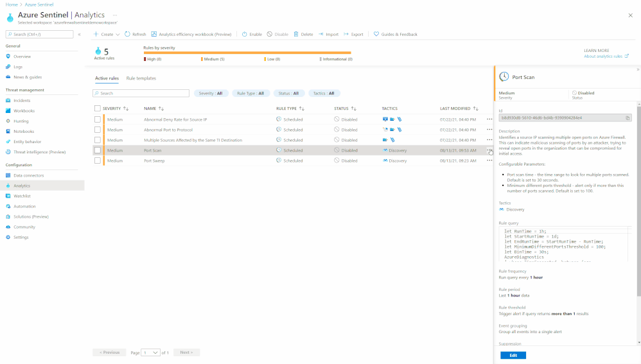Click Import in the toolbar
641x364 pixels.
pos(329,34)
